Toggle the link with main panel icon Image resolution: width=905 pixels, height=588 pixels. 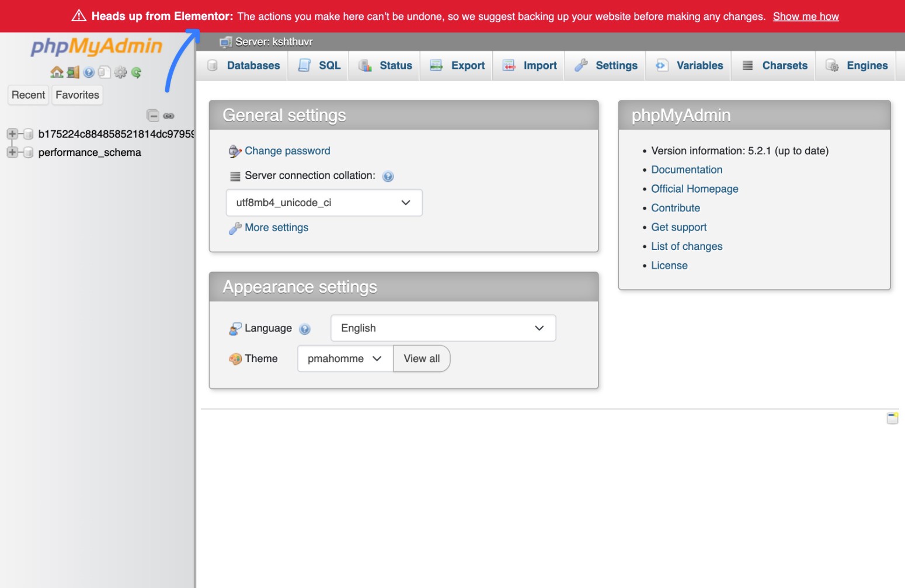pos(169,116)
